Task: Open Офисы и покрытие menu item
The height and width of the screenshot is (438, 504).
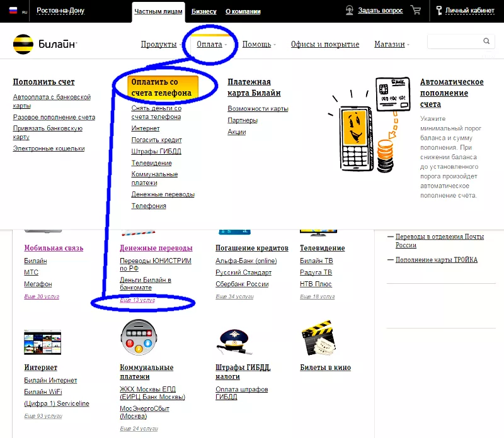Action: [325, 44]
